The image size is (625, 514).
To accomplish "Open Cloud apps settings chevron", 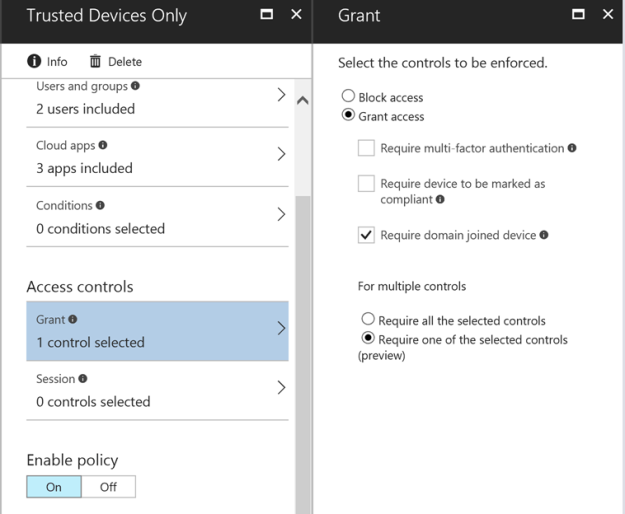I will (281, 155).
